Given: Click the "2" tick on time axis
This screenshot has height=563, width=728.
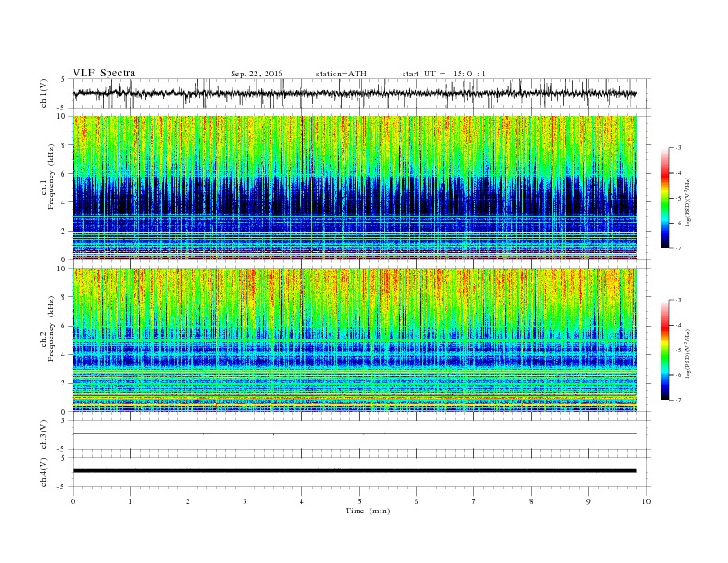Looking at the screenshot, I should (x=188, y=501).
